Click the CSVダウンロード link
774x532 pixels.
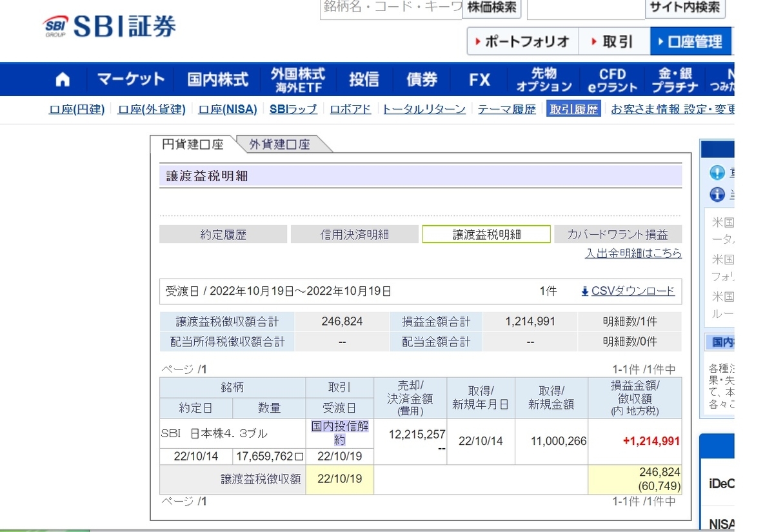tap(633, 291)
